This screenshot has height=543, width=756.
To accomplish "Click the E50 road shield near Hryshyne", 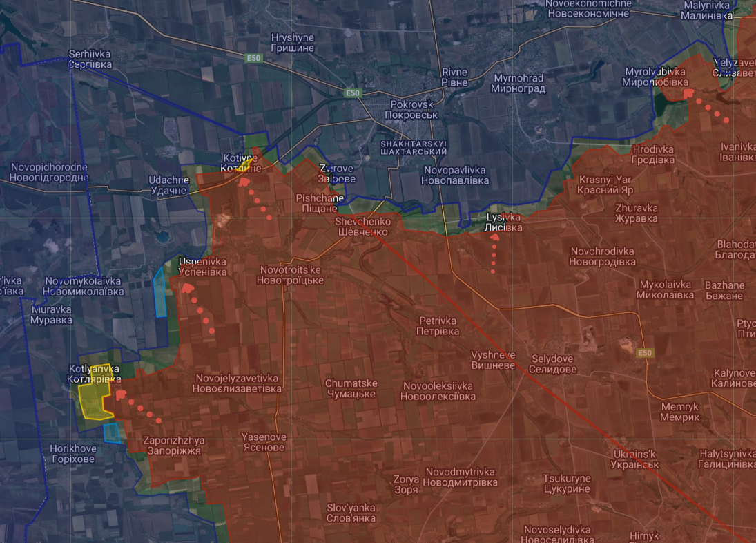I will tap(253, 58).
